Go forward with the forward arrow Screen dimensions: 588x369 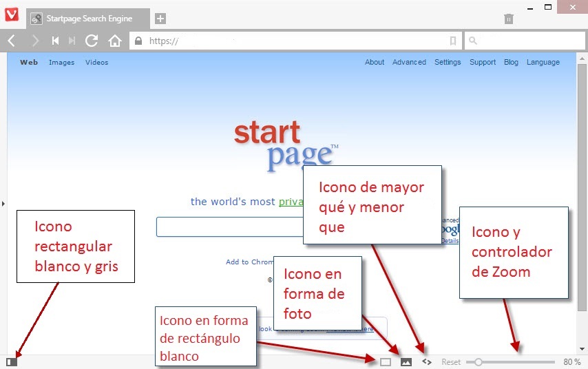35,41
